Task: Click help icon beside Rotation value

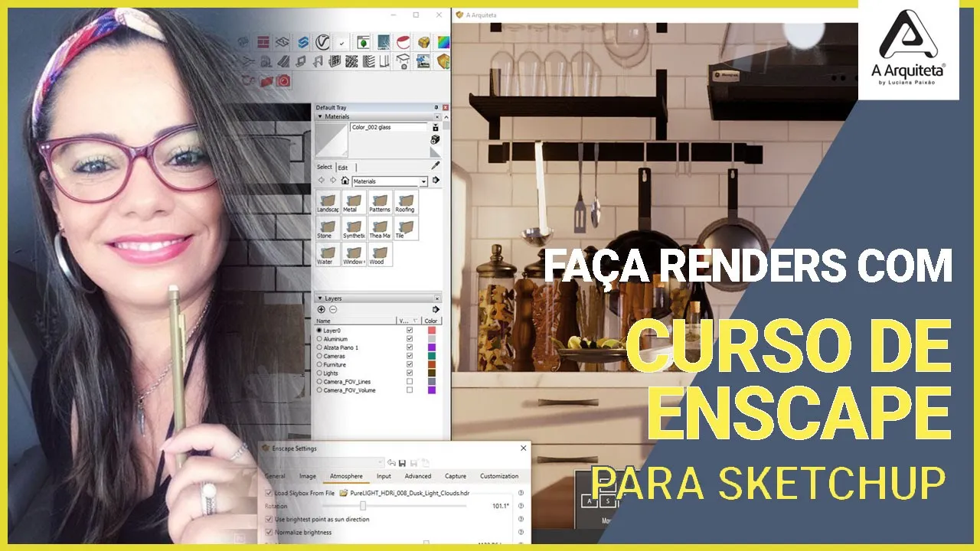Action: pyautogui.click(x=521, y=506)
